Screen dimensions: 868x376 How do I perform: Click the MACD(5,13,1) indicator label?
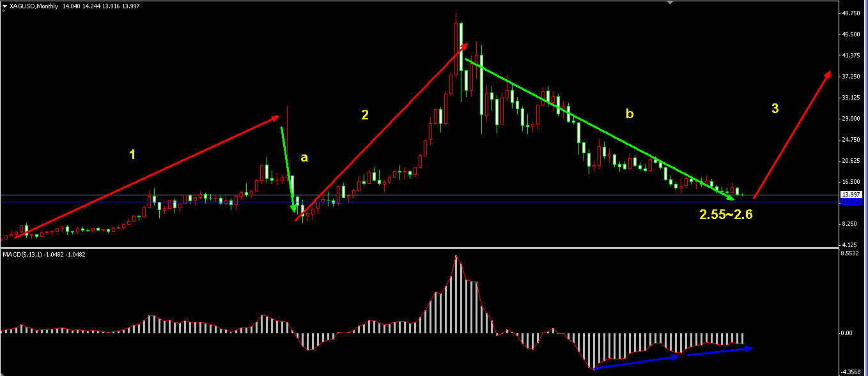coord(26,254)
